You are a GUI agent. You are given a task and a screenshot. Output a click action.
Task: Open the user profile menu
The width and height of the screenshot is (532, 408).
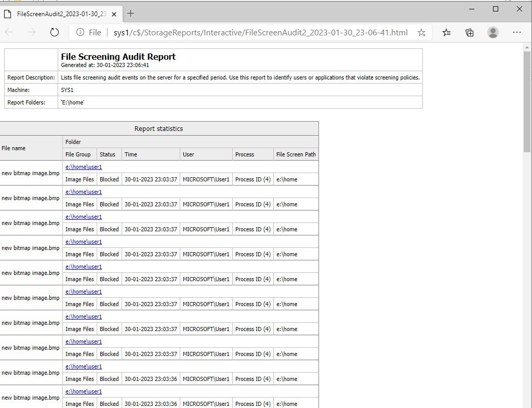coord(493,32)
